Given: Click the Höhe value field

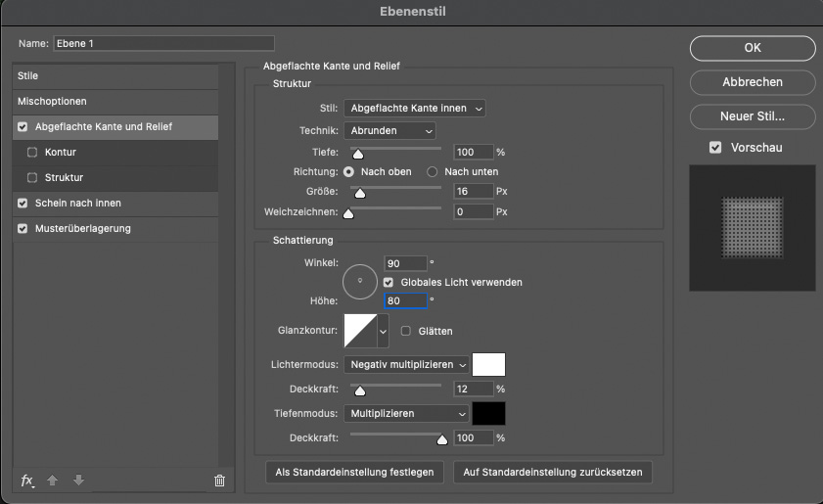Looking at the screenshot, I should click(405, 300).
